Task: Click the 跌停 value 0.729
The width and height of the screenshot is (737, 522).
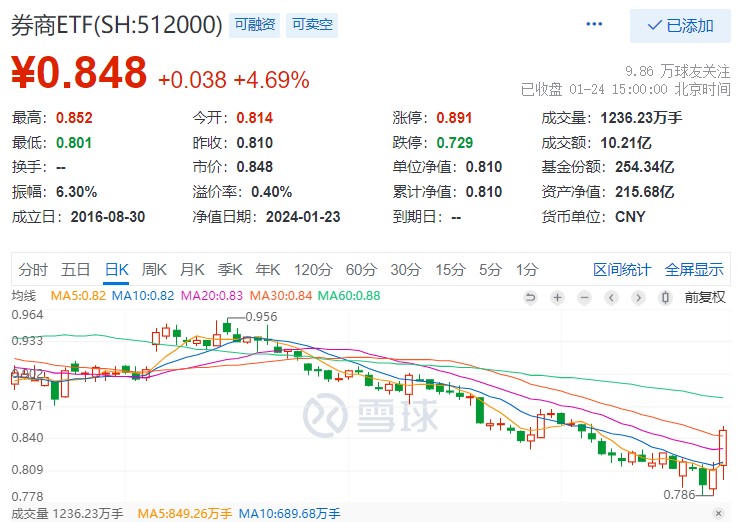Action: coord(455,142)
